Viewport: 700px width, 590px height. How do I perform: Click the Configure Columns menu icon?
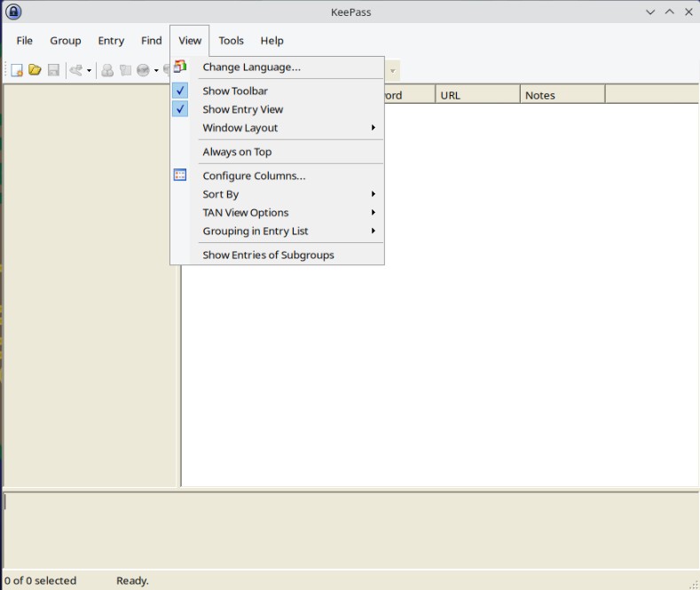coord(180,175)
